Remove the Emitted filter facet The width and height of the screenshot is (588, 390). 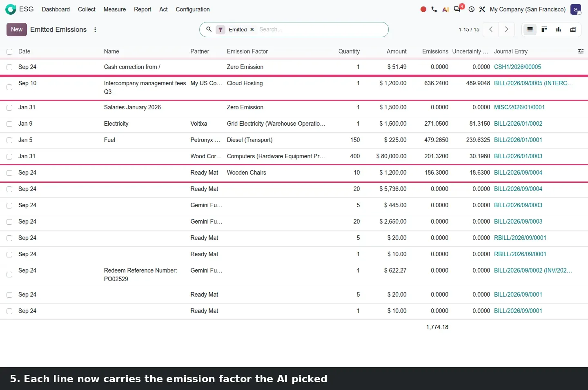(252, 29)
